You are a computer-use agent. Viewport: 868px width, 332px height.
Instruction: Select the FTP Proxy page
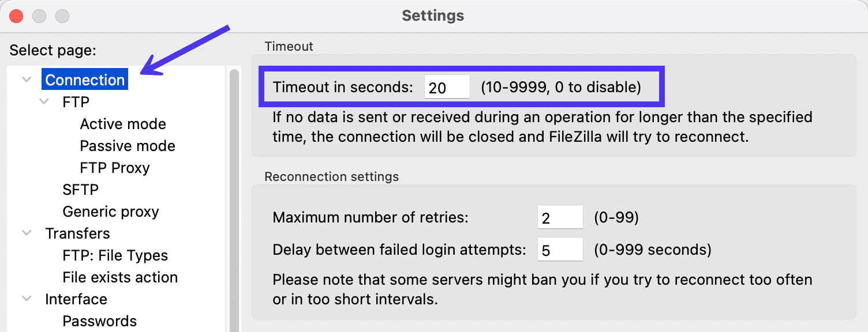[114, 167]
